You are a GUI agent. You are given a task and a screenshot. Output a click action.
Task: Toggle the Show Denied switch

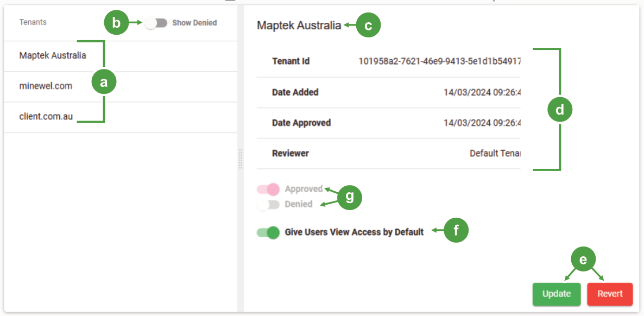click(156, 23)
